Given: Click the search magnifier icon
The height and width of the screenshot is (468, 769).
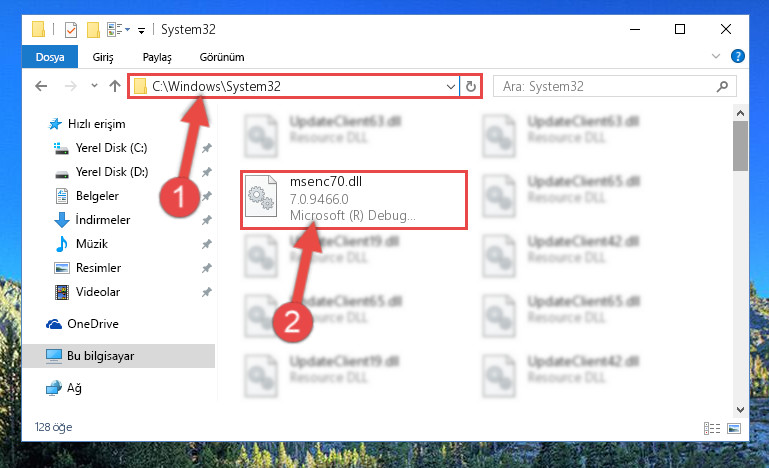Looking at the screenshot, I should (x=722, y=86).
